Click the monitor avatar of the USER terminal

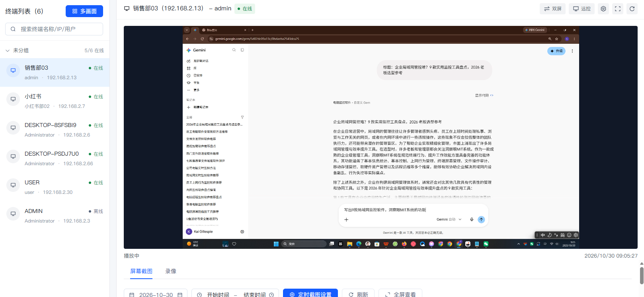[x=13, y=185]
